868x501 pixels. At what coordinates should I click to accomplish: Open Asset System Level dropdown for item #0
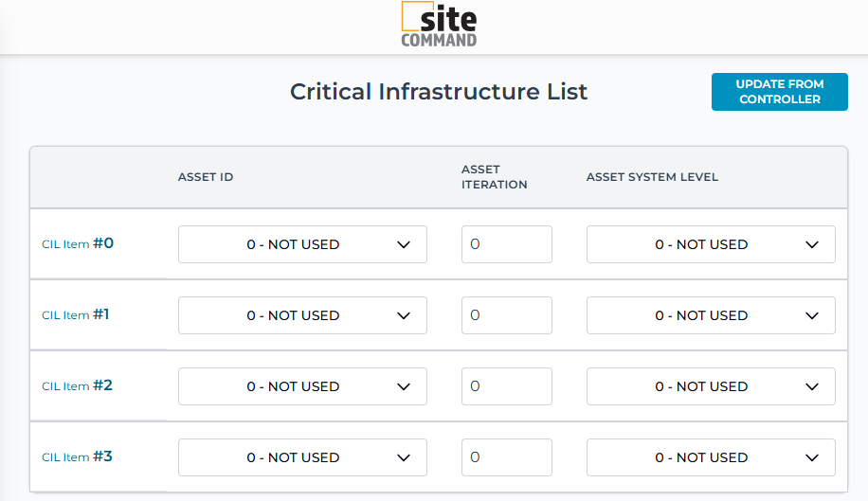tap(711, 244)
